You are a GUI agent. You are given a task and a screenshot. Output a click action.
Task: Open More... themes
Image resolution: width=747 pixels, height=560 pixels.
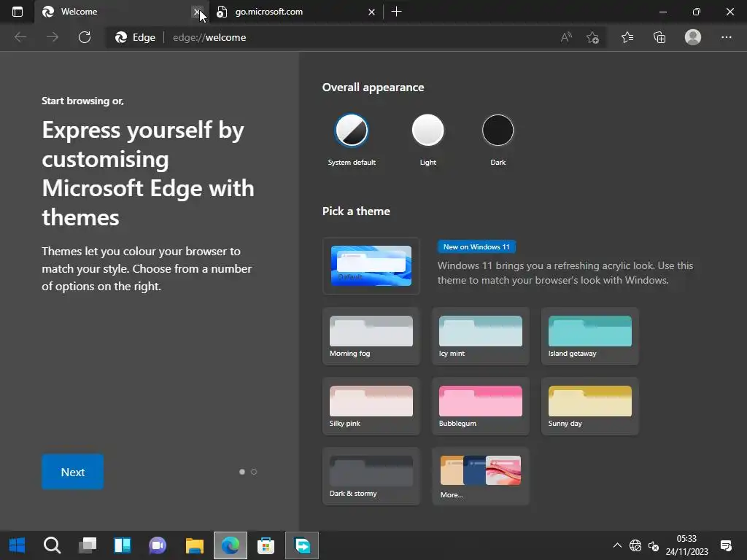480,476
